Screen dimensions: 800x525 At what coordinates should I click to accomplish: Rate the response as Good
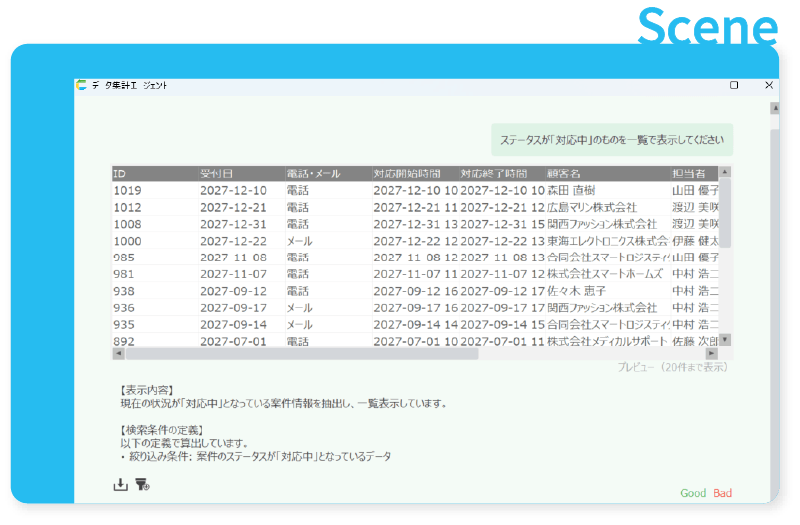tap(693, 493)
